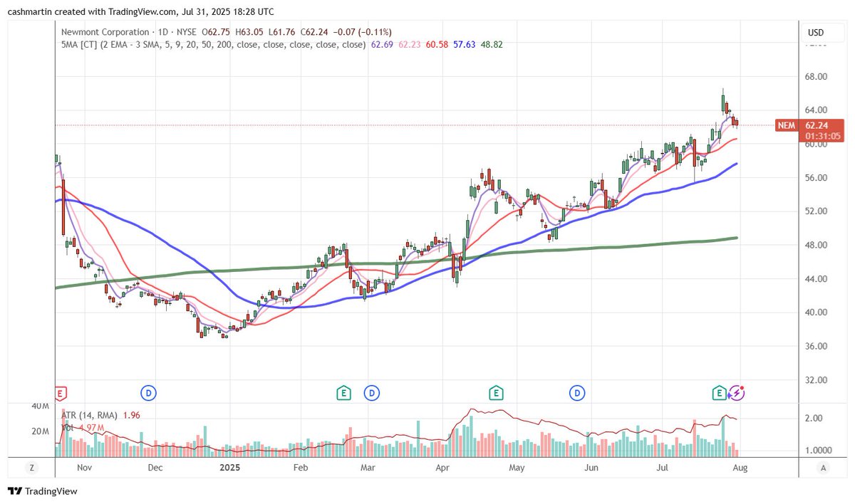The height and width of the screenshot is (504, 855).
Task: Click the Z timezone button
Action: click(x=31, y=468)
